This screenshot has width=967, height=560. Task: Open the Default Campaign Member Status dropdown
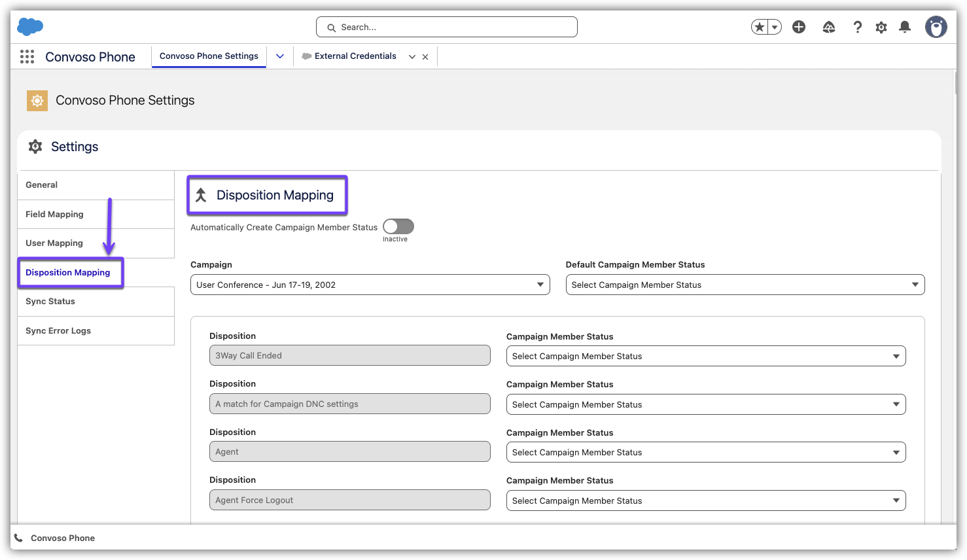(x=745, y=285)
